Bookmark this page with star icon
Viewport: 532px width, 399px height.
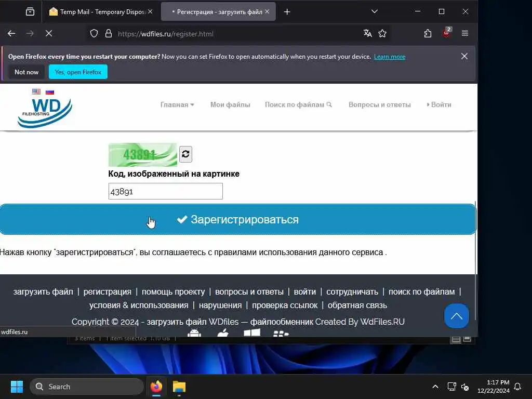point(382,33)
